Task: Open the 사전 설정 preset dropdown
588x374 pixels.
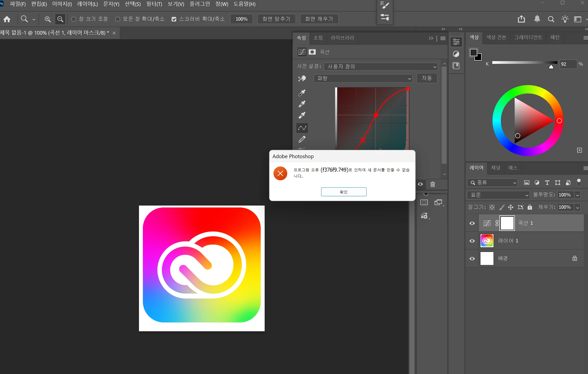Action: coord(381,67)
